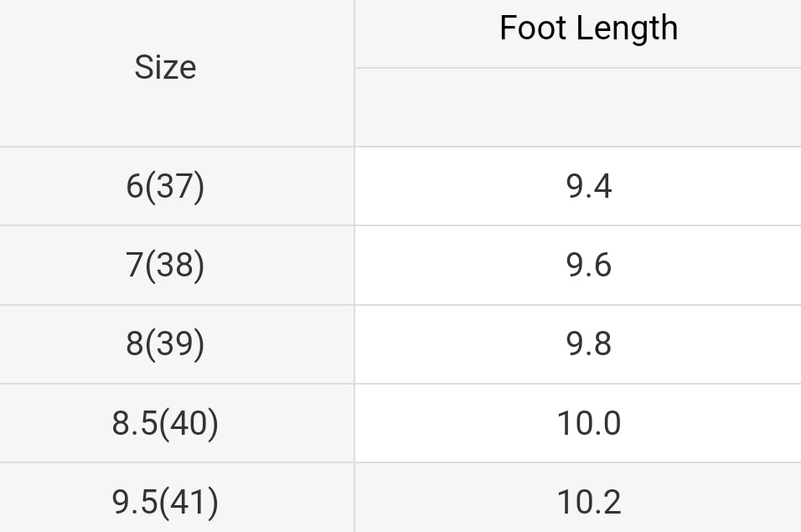Click the 9.4 foot length value
The image size is (801, 532).
[x=589, y=186]
